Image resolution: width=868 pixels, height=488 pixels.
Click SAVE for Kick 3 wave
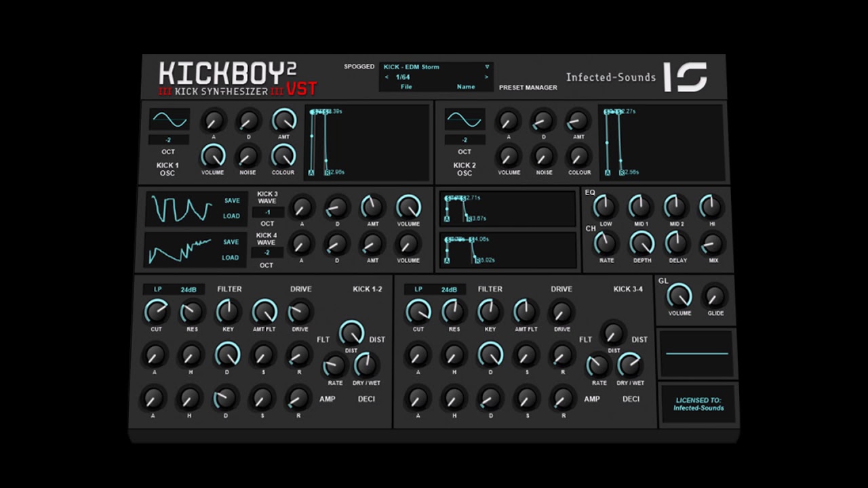(232, 201)
